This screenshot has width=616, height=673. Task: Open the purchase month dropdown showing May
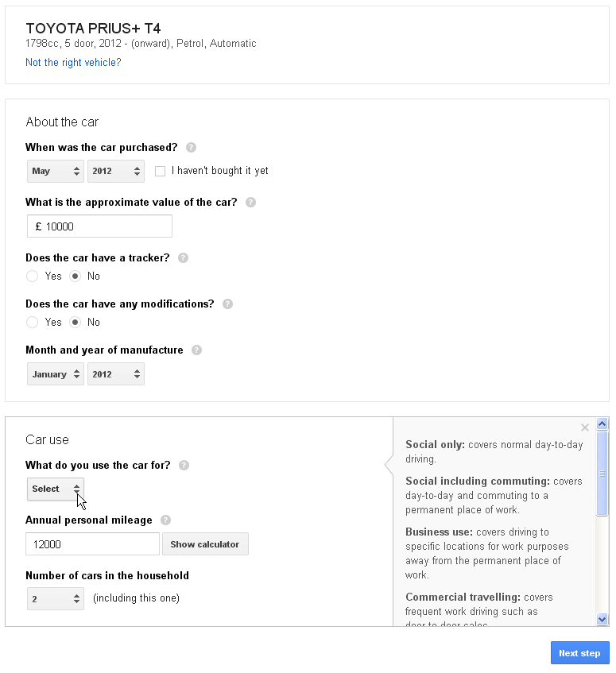[x=56, y=172]
